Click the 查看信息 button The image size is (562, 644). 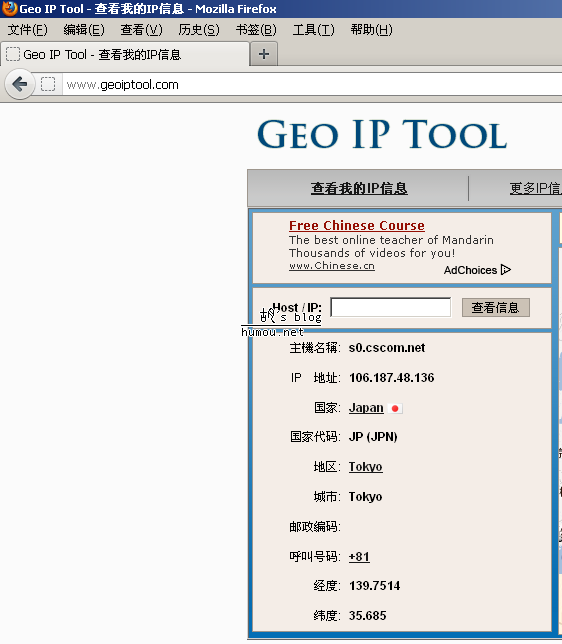(x=495, y=308)
